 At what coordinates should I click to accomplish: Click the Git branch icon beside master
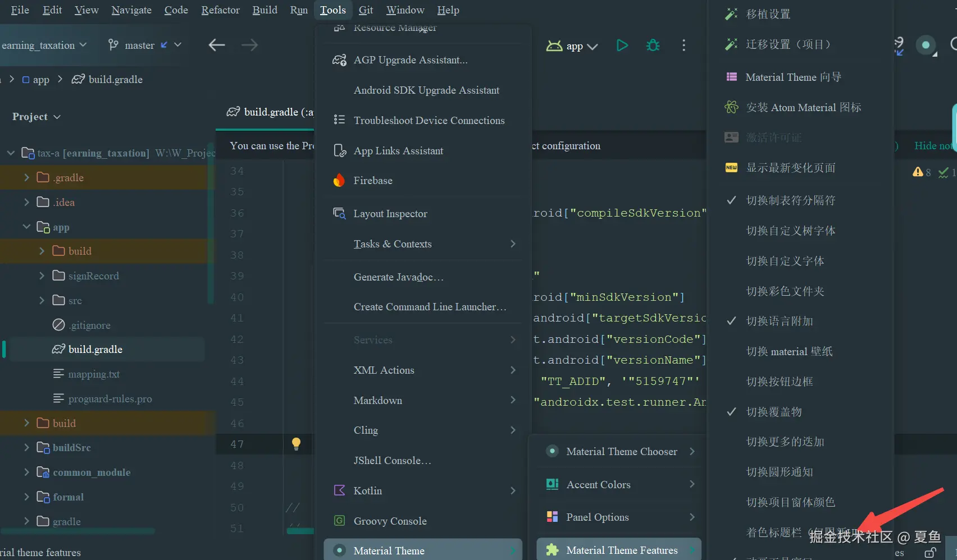click(113, 45)
